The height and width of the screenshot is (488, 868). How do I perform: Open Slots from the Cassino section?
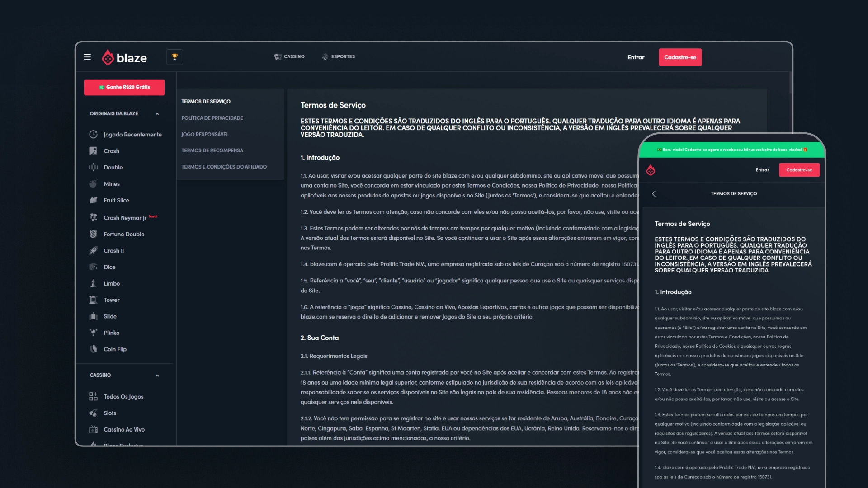click(x=110, y=413)
